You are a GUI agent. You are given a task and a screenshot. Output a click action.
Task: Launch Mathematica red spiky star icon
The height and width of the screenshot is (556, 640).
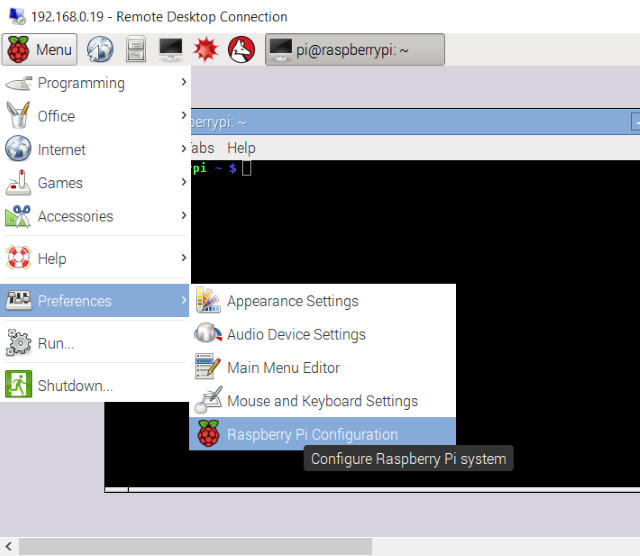point(206,49)
